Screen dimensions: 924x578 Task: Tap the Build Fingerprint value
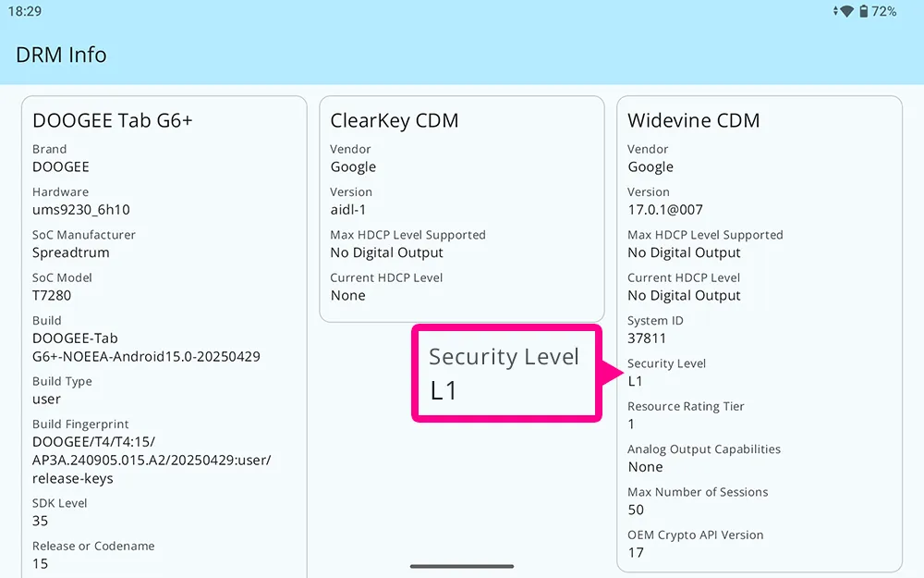tap(152, 460)
